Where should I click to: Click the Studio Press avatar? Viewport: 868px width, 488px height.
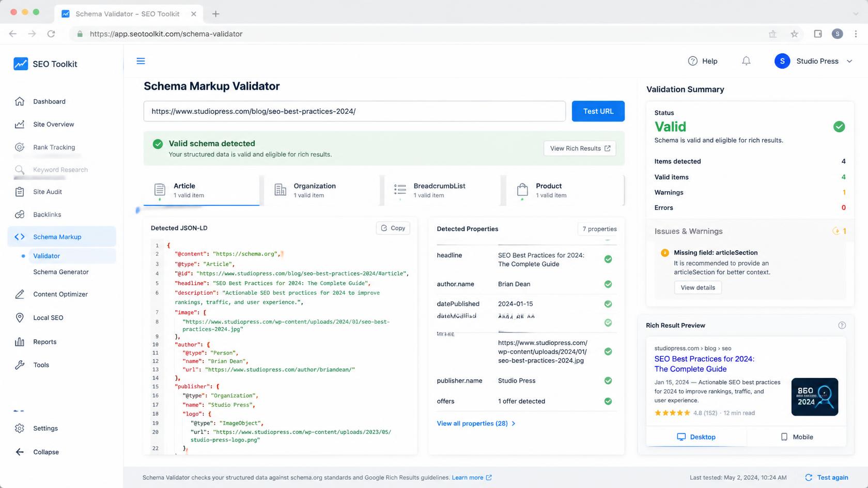coord(782,61)
